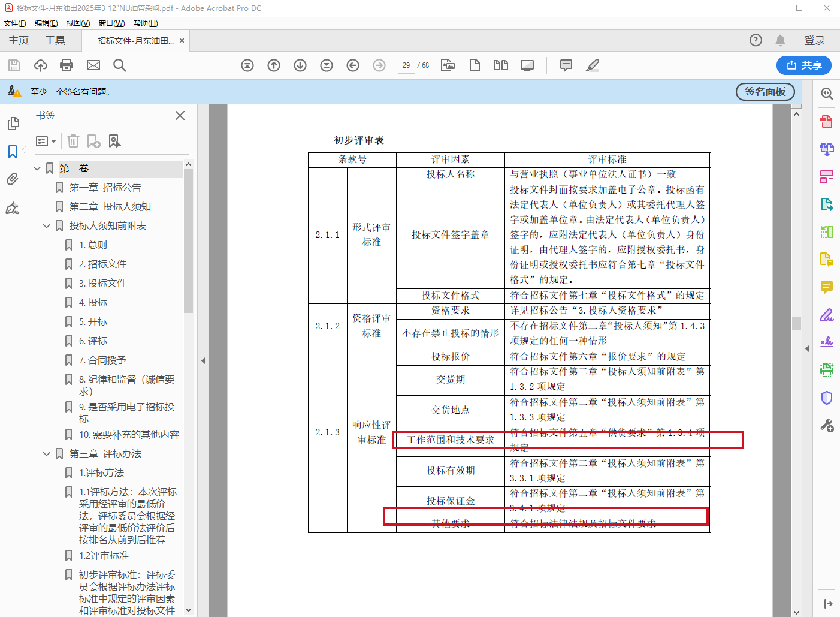The width and height of the screenshot is (840, 617).
Task: Add a comment note icon
Action: tap(566, 65)
